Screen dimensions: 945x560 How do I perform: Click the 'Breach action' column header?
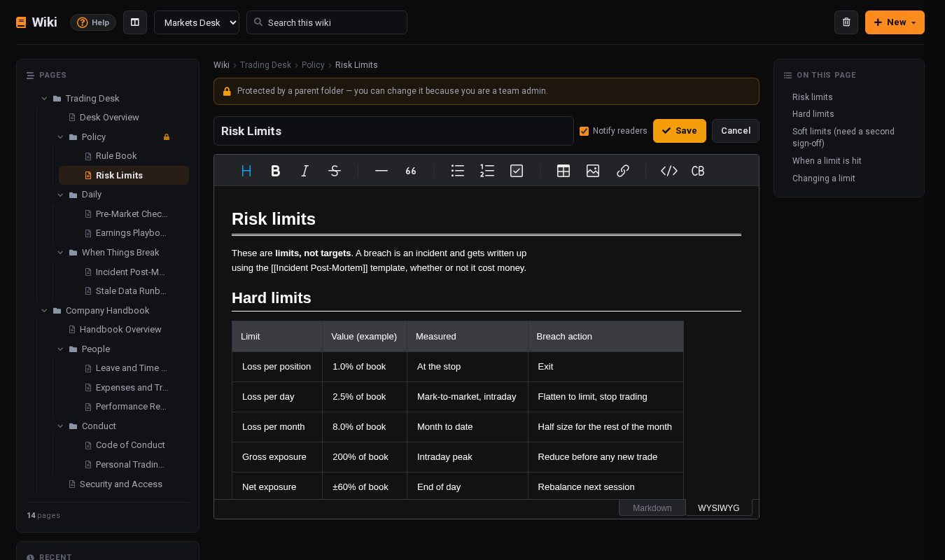606,337
